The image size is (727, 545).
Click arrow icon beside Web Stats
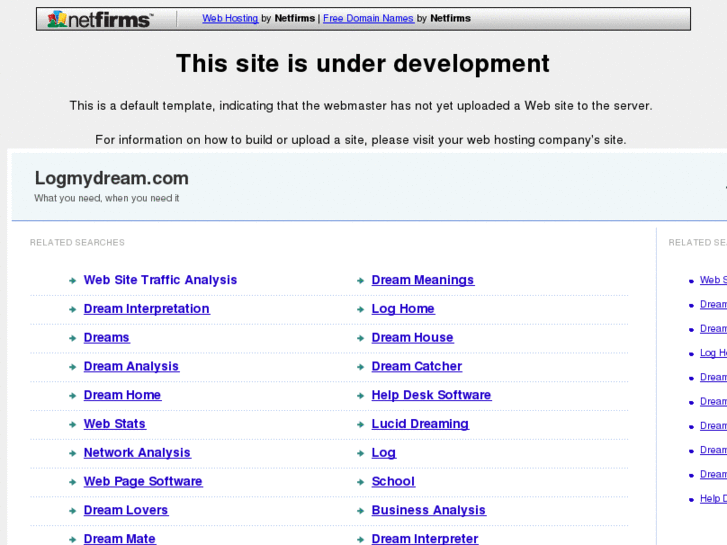pyautogui.click(x=72, y=424)
